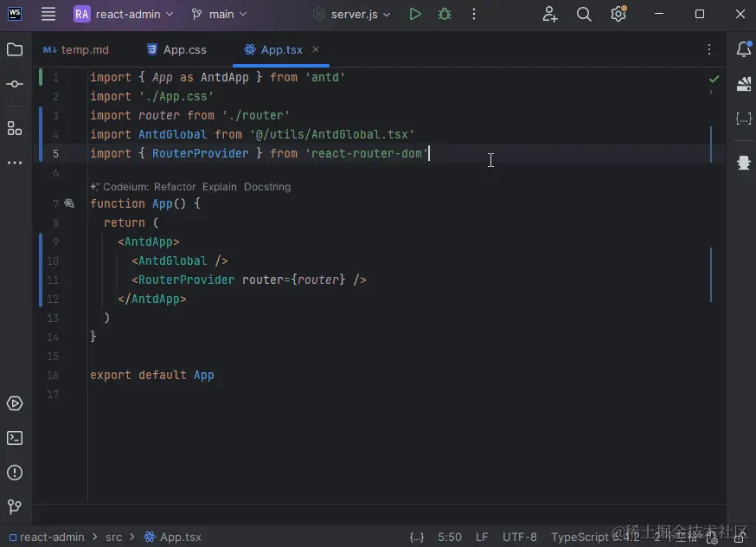Open the Notifications bell panel

pos(744,49)
